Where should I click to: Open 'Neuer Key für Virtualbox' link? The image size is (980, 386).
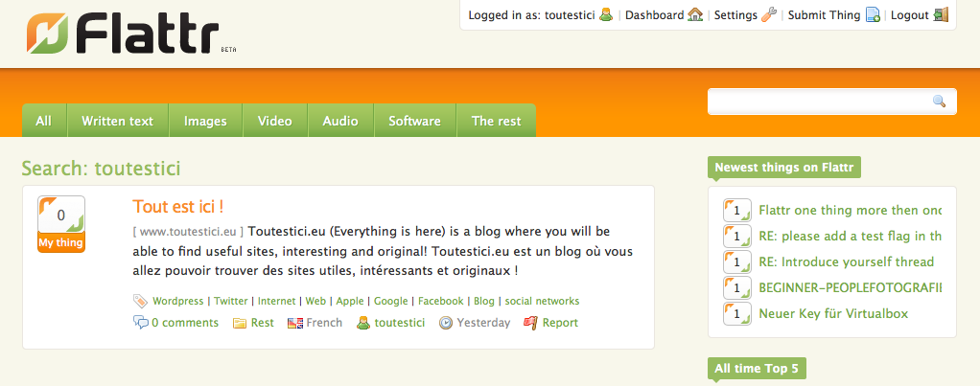tap(832, 313)
